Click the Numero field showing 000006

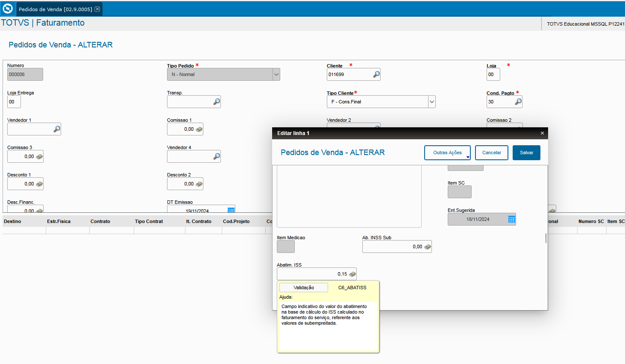pos(25,74)
